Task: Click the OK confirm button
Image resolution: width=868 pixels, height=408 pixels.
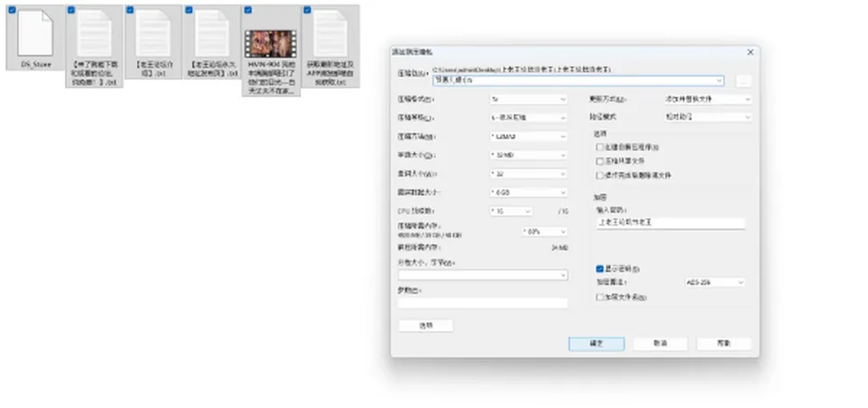Action: (596, 343)
